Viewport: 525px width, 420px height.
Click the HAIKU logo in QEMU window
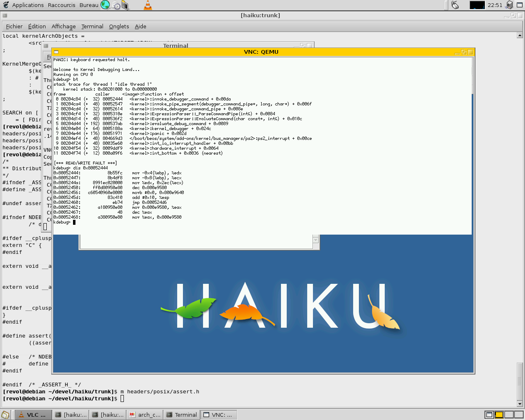280,306
